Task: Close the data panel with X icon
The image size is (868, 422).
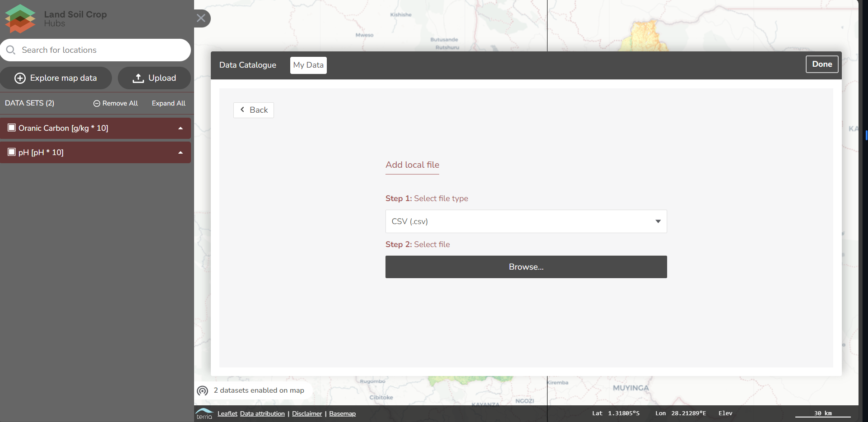Action: (x=201, y=18)
